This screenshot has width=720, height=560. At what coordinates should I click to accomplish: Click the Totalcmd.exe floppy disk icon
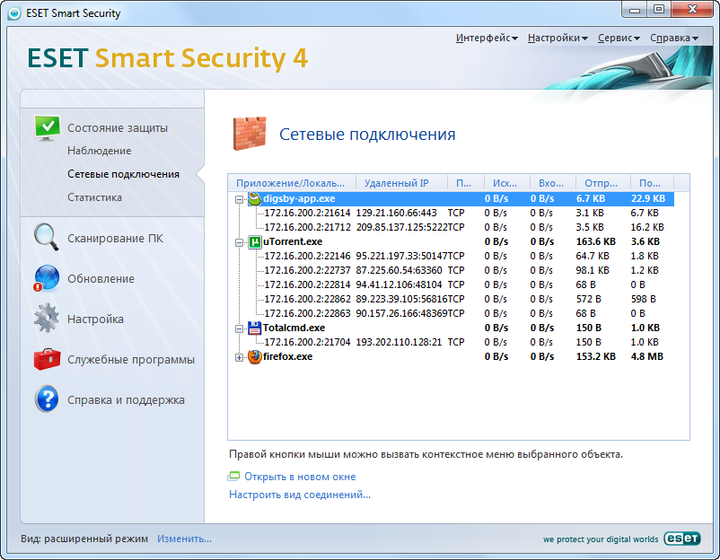tap(254, 328)
